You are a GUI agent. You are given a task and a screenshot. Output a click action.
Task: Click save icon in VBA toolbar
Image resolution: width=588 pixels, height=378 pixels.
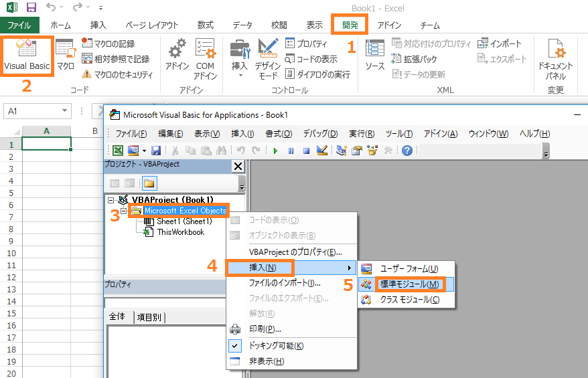pyautogui.click(x=156, y=151)
